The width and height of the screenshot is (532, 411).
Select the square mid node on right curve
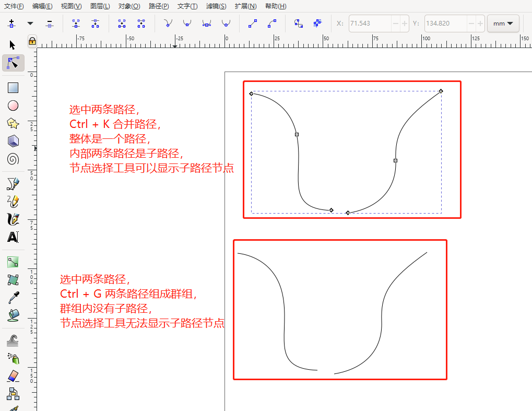[395, 160]
